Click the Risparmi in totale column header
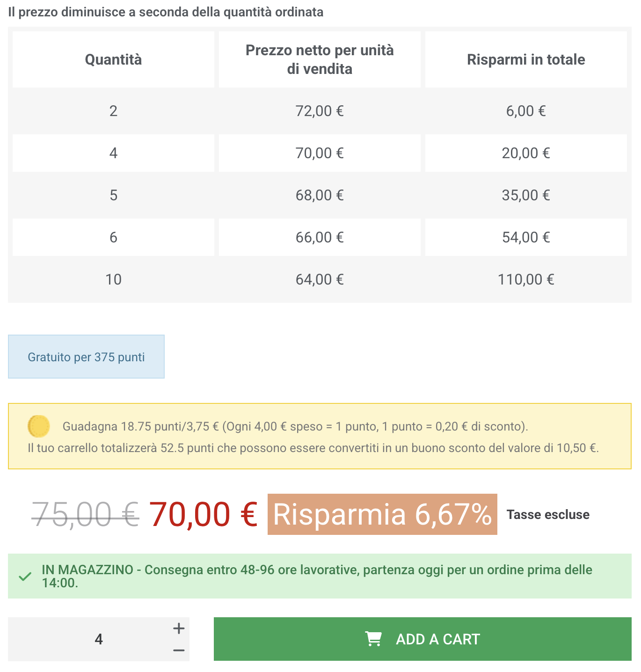The width and height of the screenshot is (641, 672). 526,59
